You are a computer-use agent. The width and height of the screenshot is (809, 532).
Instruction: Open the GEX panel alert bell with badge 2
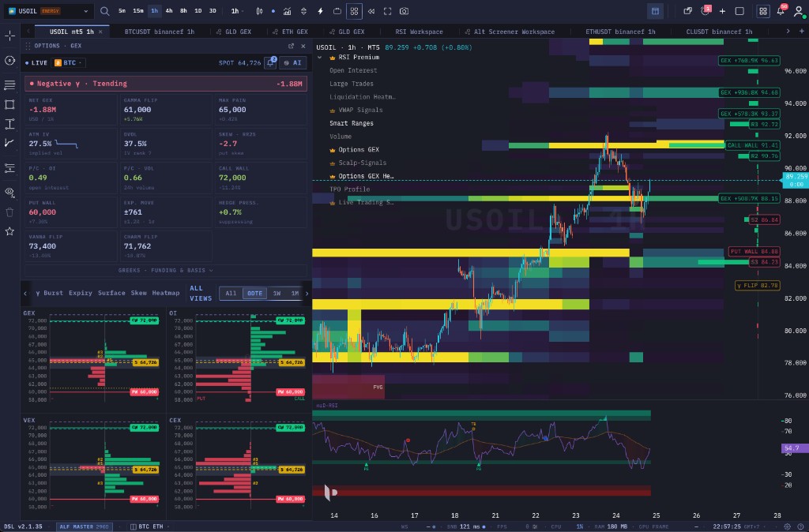point(270,62)
